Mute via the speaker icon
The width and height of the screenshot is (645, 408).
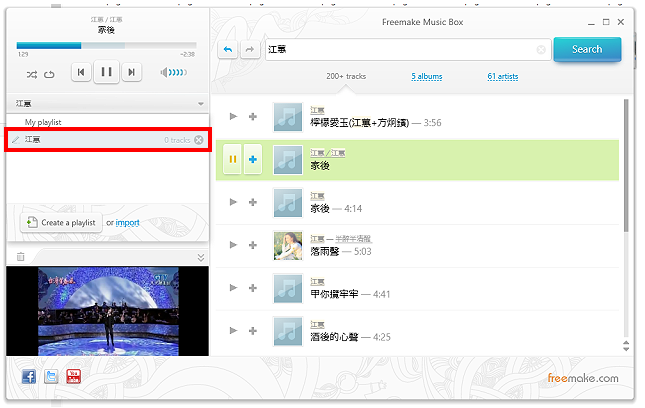[164, 73]
